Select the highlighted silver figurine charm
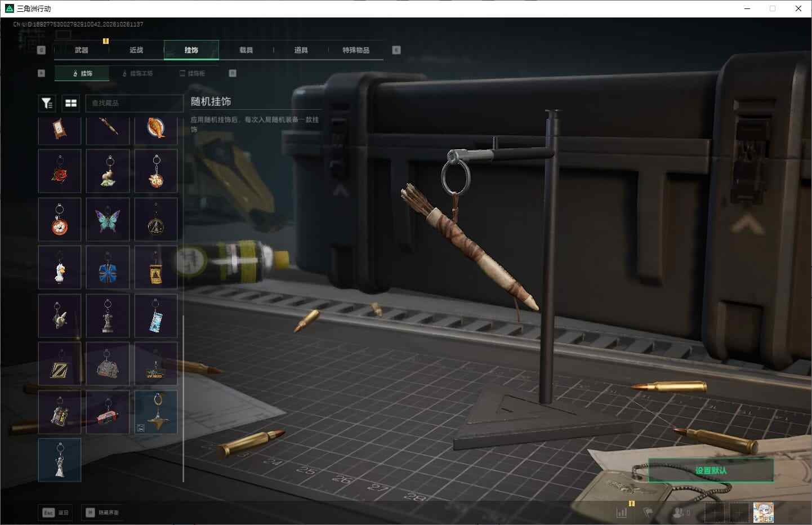Image resolution: width=812 pixels, height=525 pixels. pyautogui.click(x=60, y=460)
